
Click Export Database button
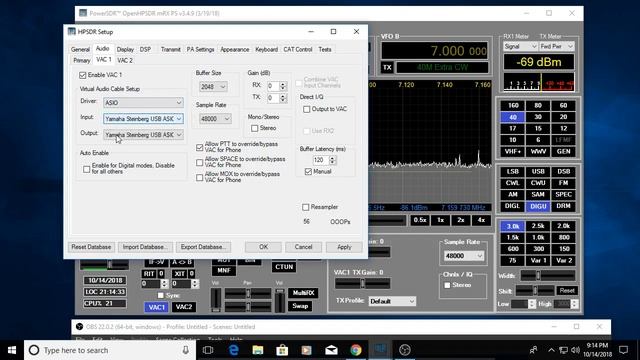pos(203,247)
